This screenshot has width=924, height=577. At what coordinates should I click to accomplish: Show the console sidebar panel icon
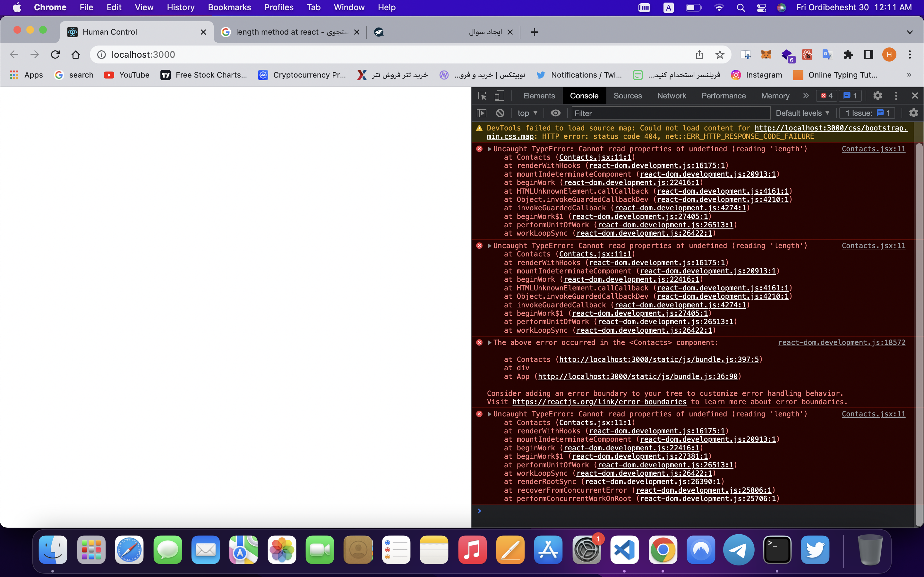click(x=482, y=113)
